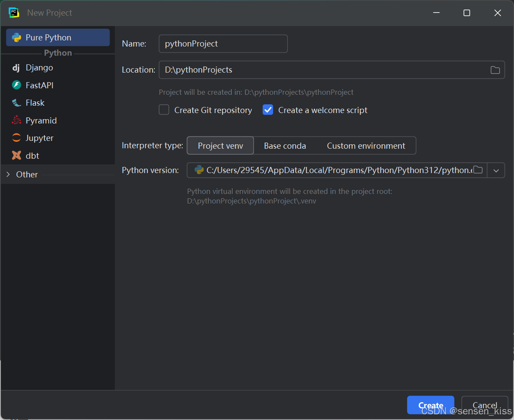Click the Python version label
Viewport: 514px width, 420px height.
[x=150, y=170]
